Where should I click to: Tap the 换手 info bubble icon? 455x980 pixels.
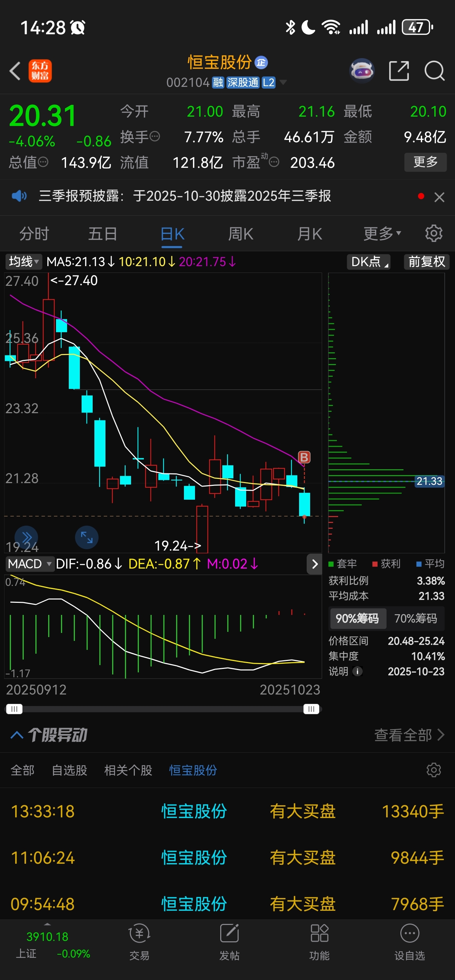155,136
